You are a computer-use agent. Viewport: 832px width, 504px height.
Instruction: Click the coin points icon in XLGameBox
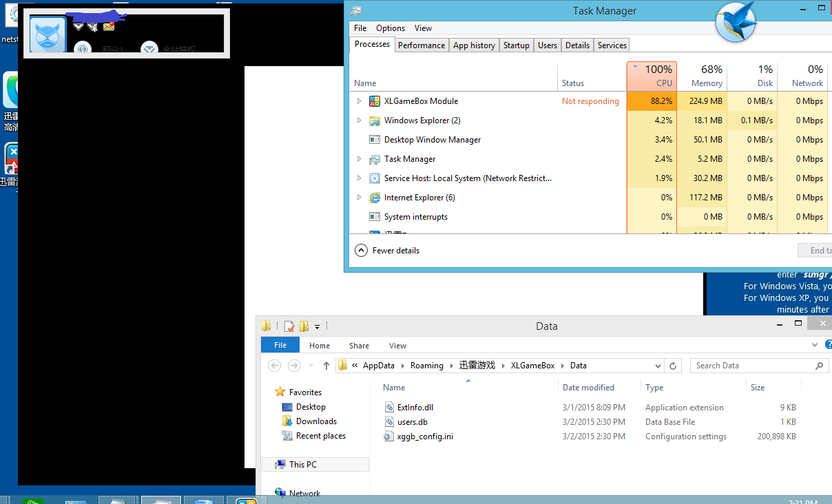click(83, 48)
